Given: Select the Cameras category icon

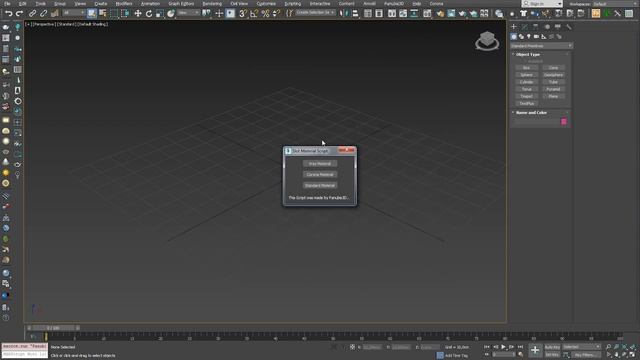Looking at the screenshot, I should pyautogui.click(x=536, y=37).
